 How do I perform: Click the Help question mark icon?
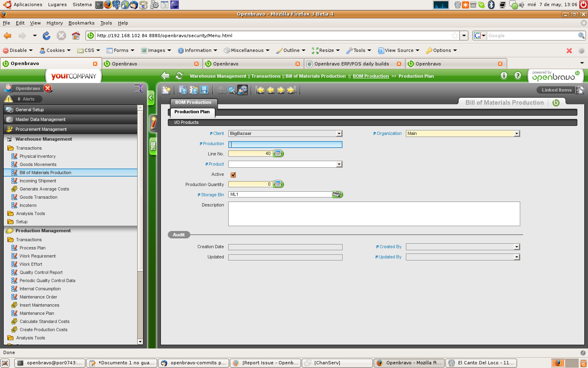517,76
